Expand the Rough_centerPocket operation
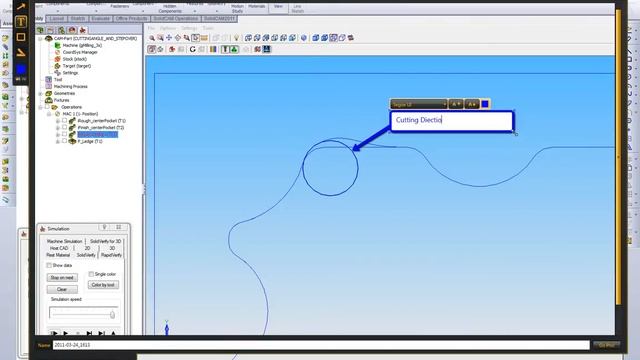 [58, 121]
